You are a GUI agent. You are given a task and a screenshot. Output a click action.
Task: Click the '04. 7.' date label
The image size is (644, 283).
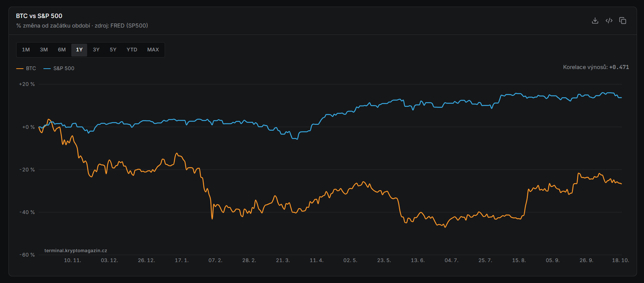pos(451,260)
